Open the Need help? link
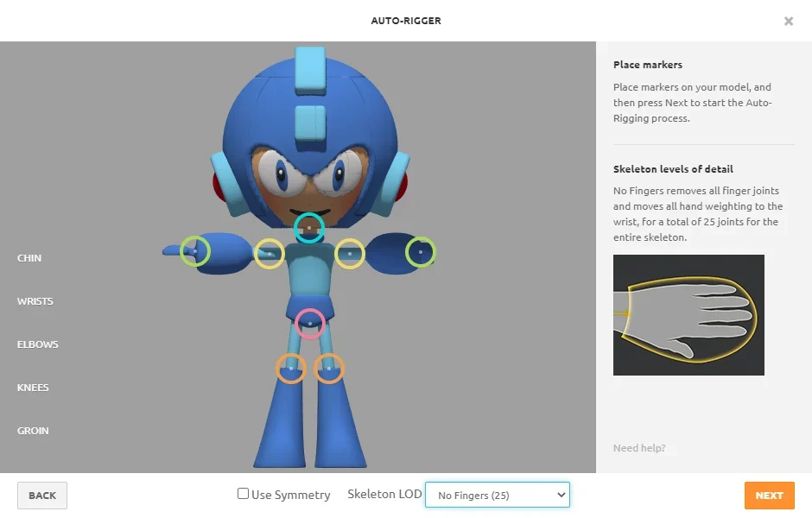The image size is (812, 518). (639, 447)
